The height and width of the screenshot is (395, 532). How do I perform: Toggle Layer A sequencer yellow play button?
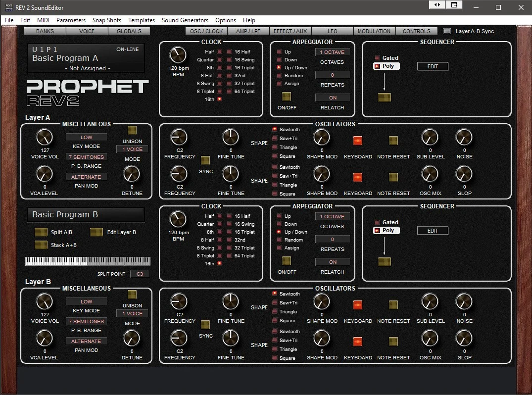(x=385, y=98)
